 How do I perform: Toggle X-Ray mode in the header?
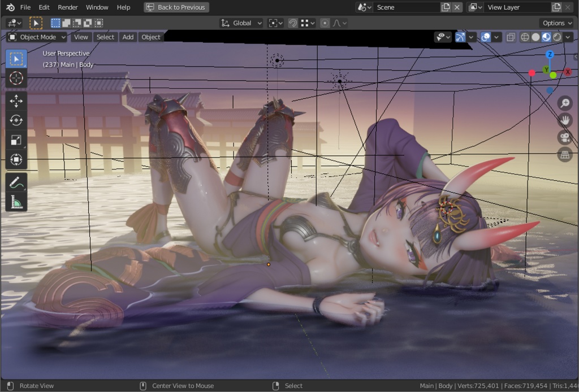pos(510,37)
